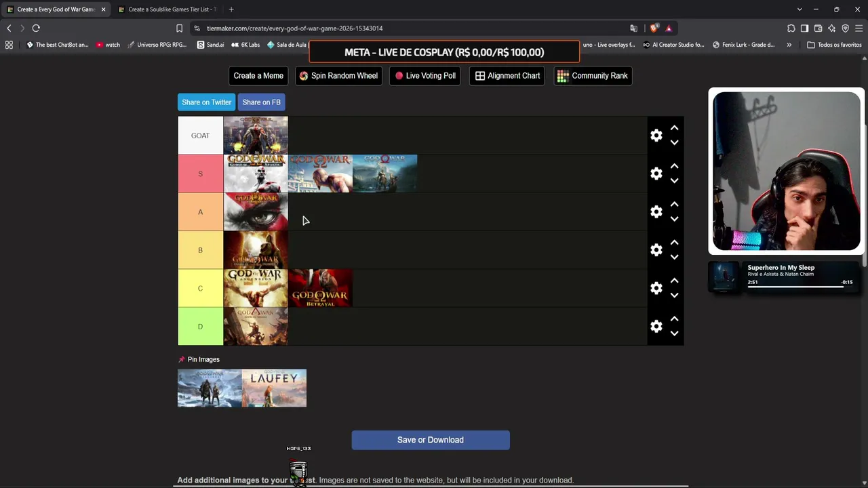The image size is (868, 488).
Task: Open the browser hamburger menu
Action: 859,28
